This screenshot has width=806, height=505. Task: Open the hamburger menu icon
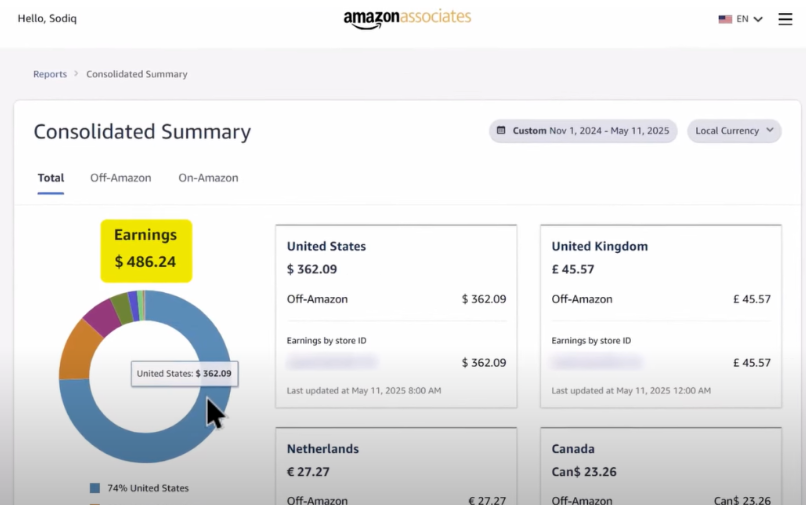(785, 19)
